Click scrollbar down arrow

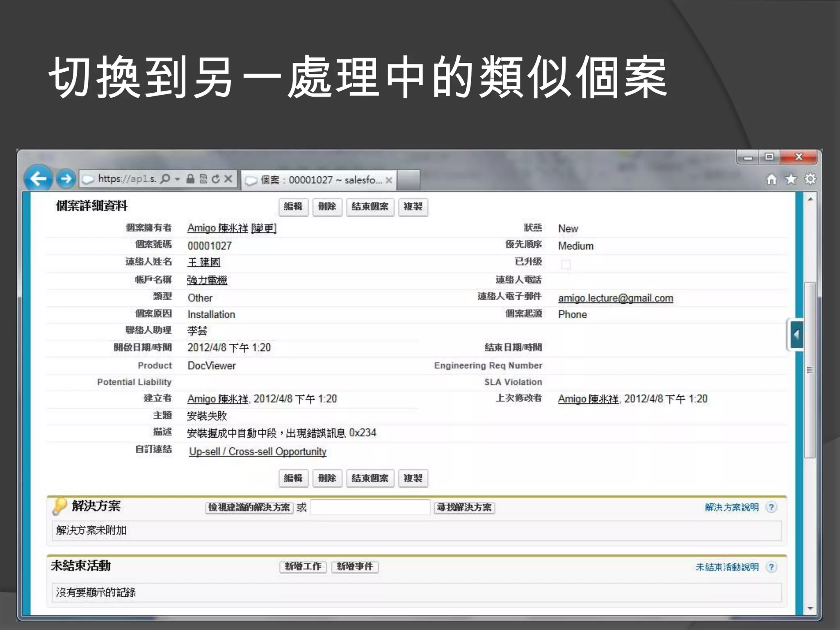click(810, 609)
